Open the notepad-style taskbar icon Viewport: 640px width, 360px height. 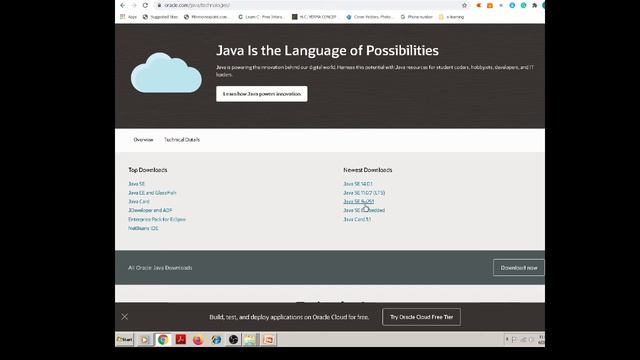250,340
